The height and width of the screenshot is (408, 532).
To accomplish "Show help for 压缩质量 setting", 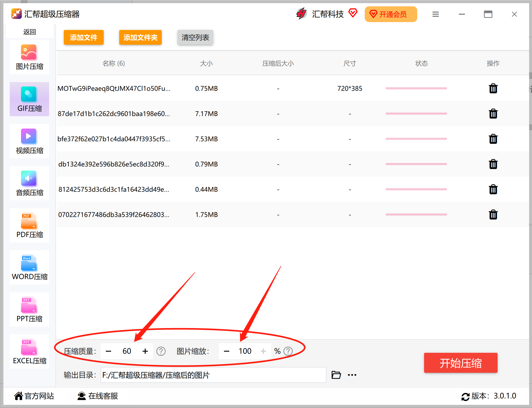I will 161,351.
